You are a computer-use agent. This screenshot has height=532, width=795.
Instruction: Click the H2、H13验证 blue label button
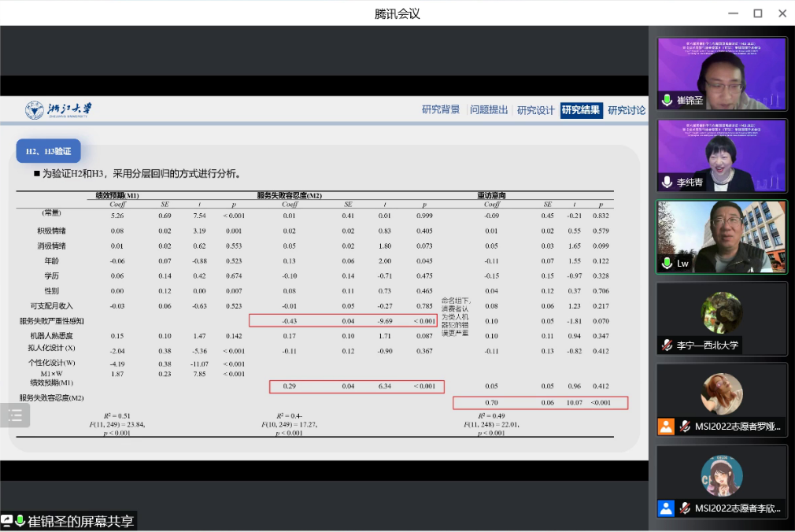coord(48,151)
